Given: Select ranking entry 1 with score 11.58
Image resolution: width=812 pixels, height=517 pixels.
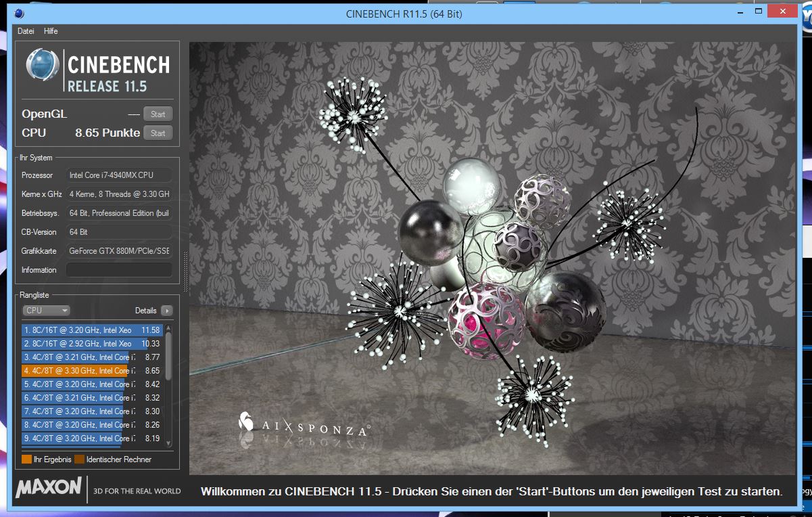Looking at the screenshot, I should (92, 330).
